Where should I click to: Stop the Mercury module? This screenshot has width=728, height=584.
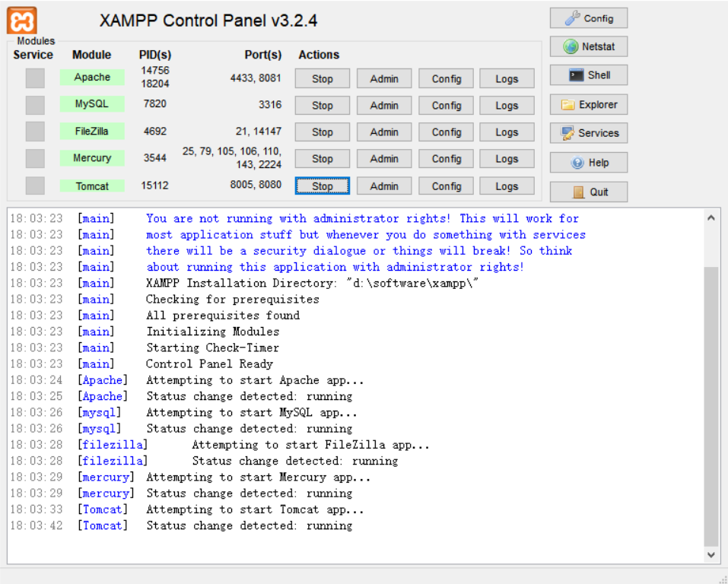pyautogui.click(x=323, y=159)
